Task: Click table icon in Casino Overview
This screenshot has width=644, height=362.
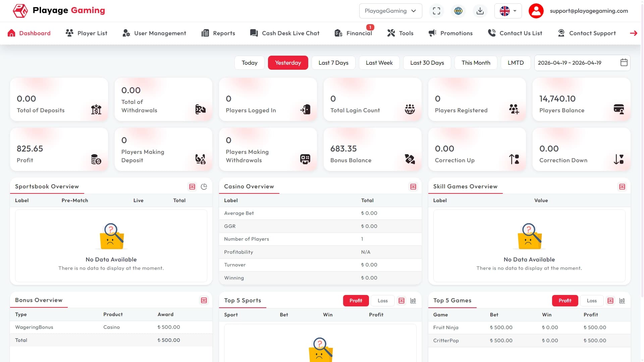Action: click(x=413, y=187)
